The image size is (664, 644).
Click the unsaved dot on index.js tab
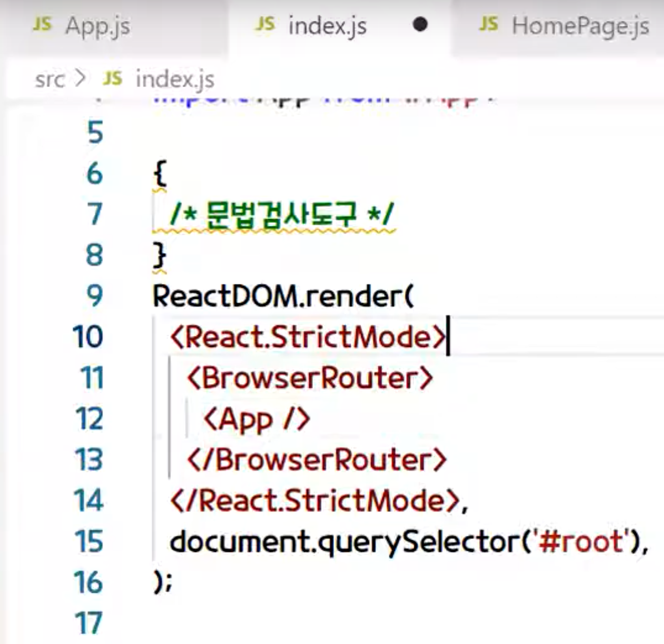[420, 25]
